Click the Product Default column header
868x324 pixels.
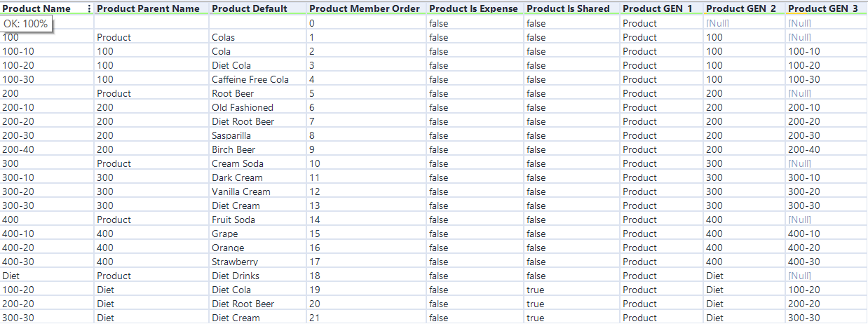point(250,8)
